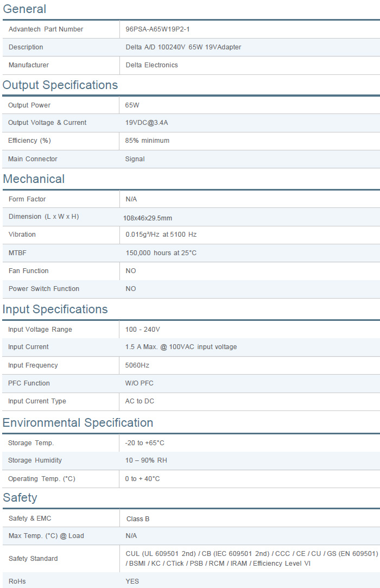Screen dimensions: 380x588
Task: Click the Fan Function row label
Action: tap(29, 271)
